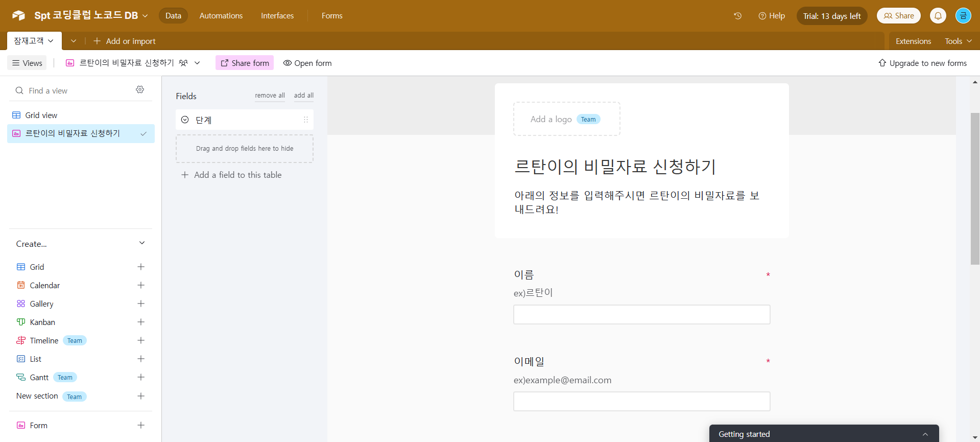Click the Airtable home logo icon

18,15
